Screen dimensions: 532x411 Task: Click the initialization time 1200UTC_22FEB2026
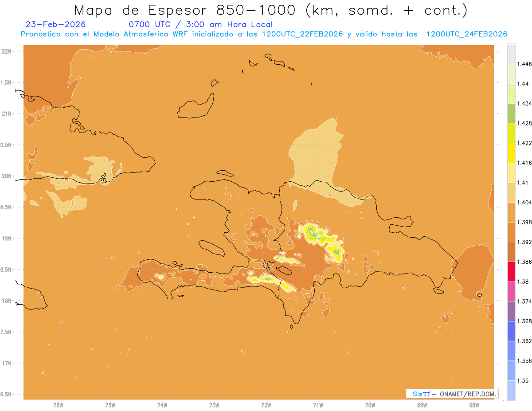[302, 35]
